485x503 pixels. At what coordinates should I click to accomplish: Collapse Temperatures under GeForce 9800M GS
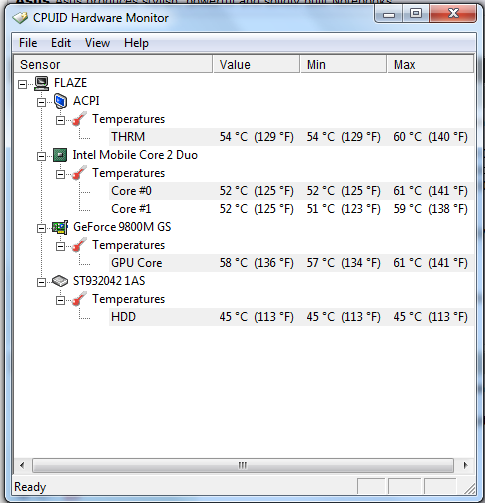pos(60,246)
